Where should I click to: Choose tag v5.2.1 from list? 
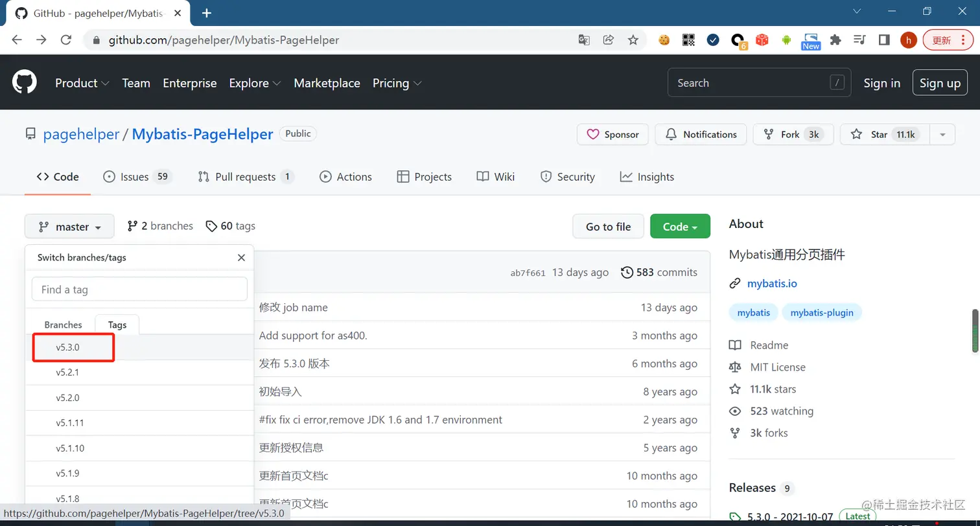click(x=139, y=372)
